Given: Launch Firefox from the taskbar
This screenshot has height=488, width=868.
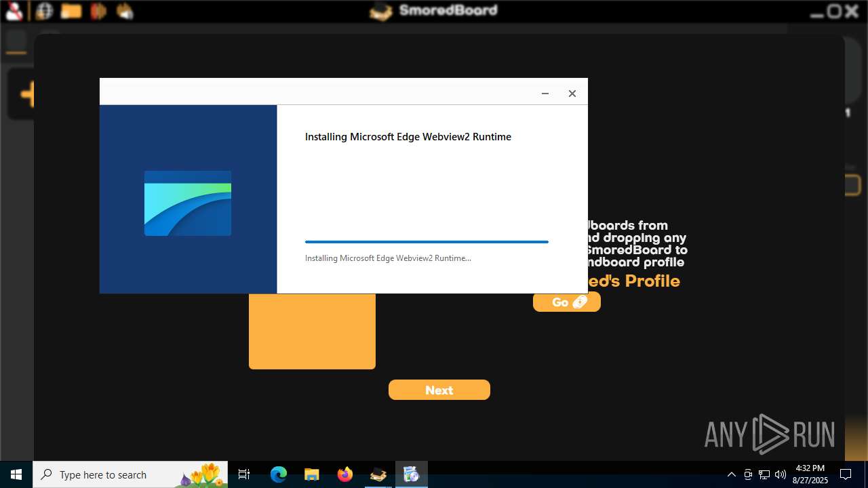Looking at the screenshot, I should [x=345, y=474].
